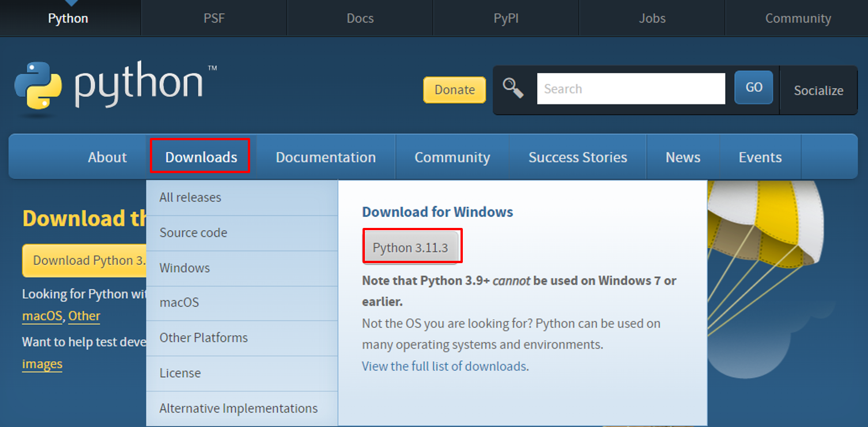Follow the yellow macOS link on page

(x=42, y=316)
